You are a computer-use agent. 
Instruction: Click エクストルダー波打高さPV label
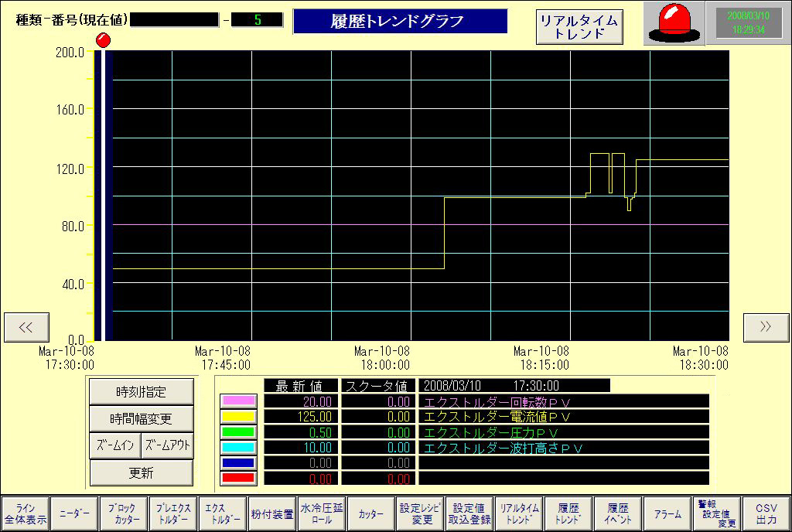[x=504, y=448]
